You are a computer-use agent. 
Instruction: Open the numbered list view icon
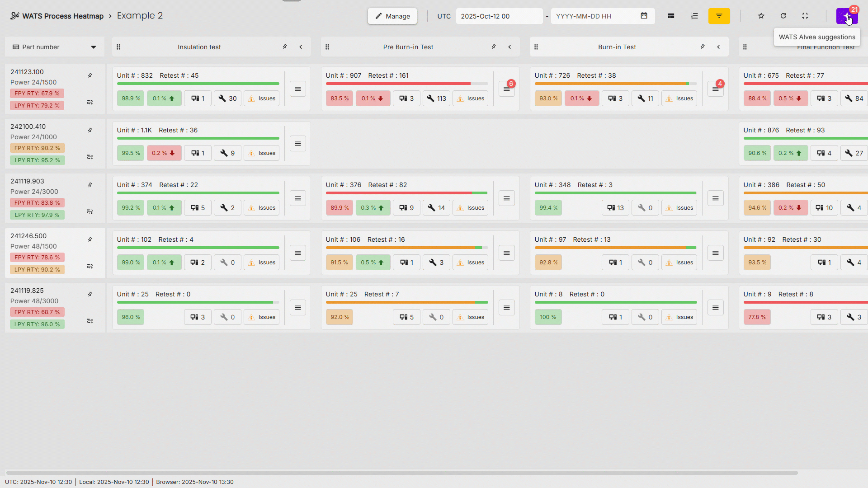tap(695, 16)
